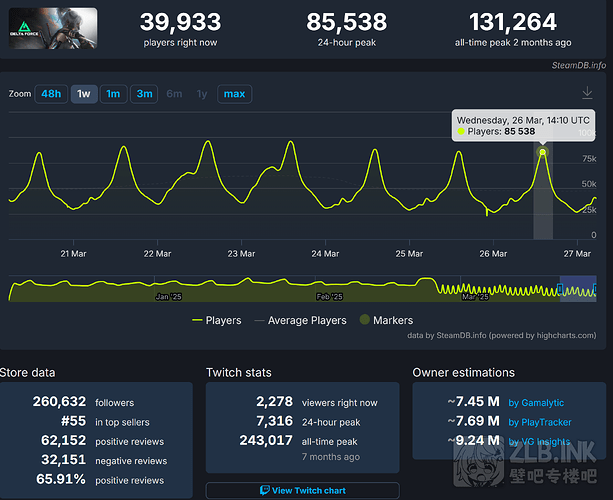Viewport: 613px width, 500px height.
Task: Click the 23 Mar axis label
Action: [241, 254]
